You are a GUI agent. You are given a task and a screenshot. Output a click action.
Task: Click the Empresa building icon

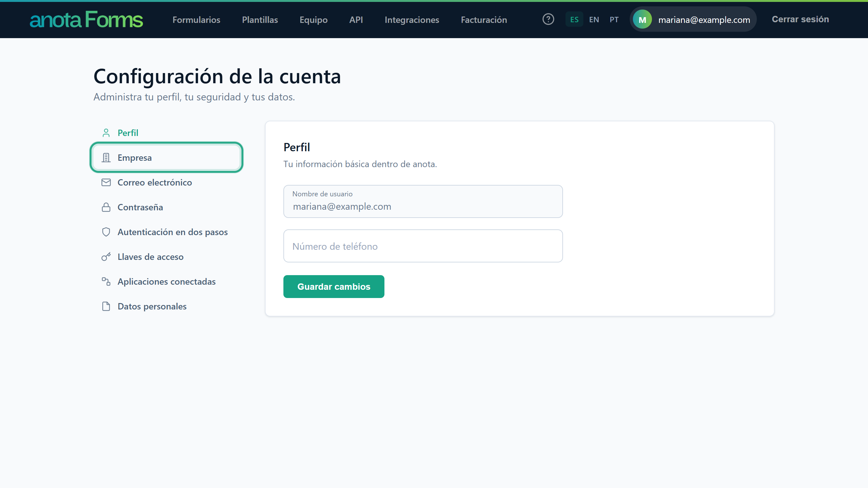point(106,157)
